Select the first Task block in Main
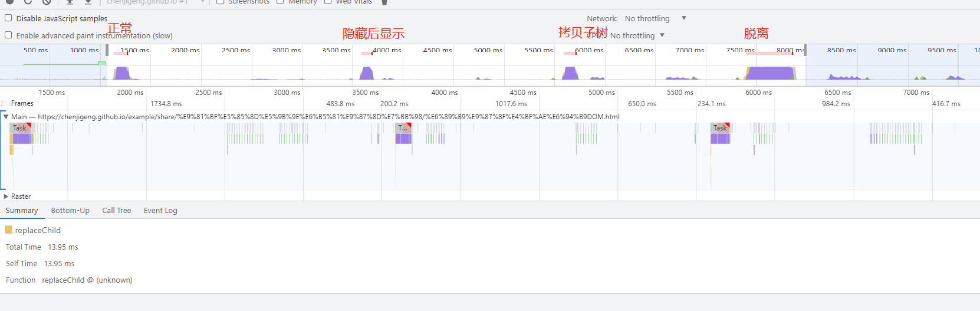The image size is (980, 311). pyautogui.click(x=20, y=128)
